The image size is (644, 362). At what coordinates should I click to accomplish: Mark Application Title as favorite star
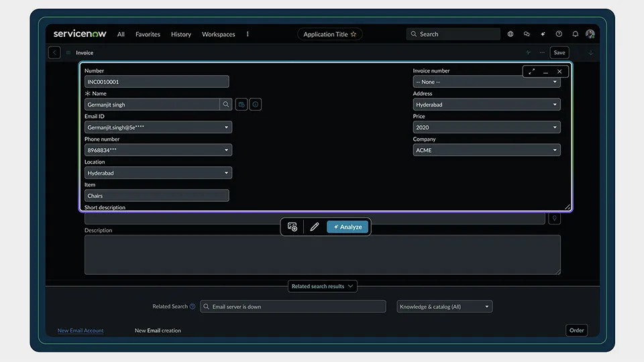(x=354, y=34)
